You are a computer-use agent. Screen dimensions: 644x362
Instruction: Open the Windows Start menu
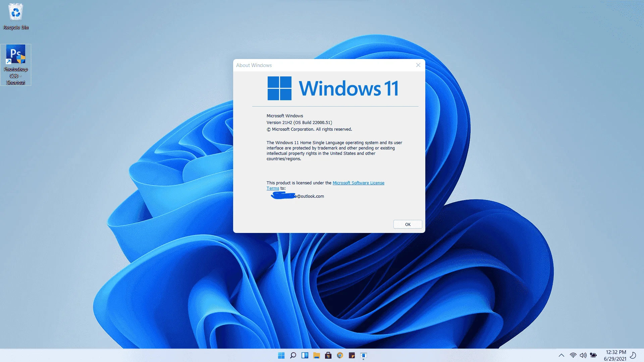click(281, 355)
